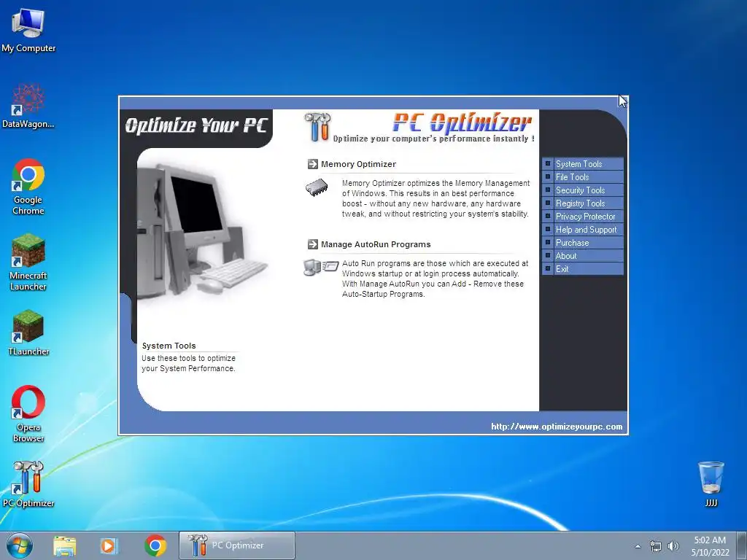Image resolution: width=747 pixels, height=560 pixels.
Task: Click the network tray icon
Action: [656, 546]
